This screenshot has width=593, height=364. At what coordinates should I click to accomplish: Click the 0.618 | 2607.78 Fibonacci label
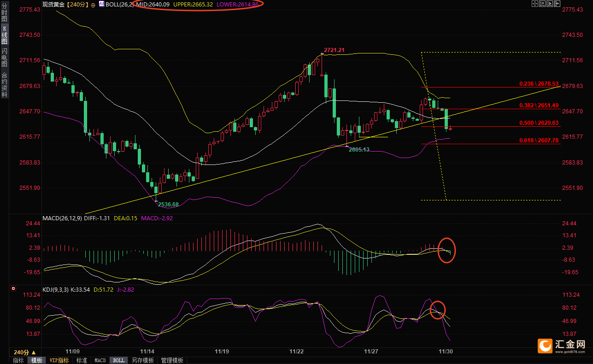539,141
